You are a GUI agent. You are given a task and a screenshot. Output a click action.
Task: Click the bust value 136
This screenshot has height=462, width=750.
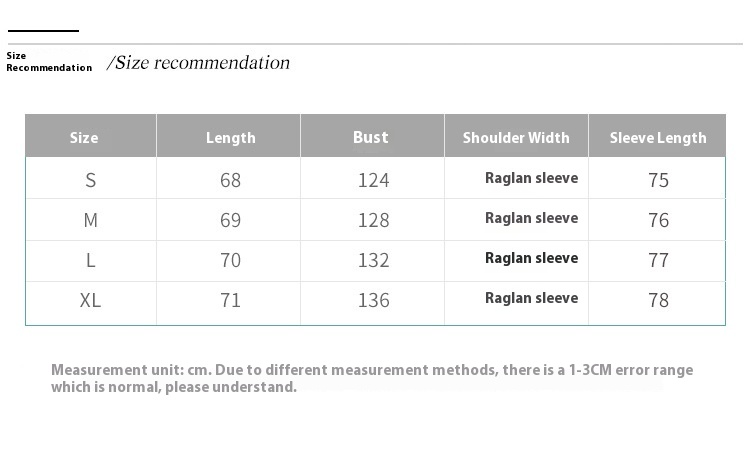tap(373, 300)
